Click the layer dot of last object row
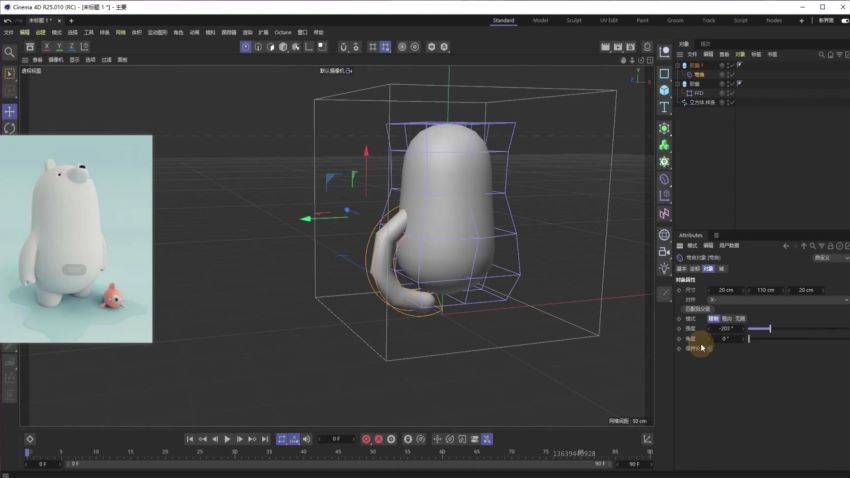This screenshot has height=478, width=850. click(722, 102)
